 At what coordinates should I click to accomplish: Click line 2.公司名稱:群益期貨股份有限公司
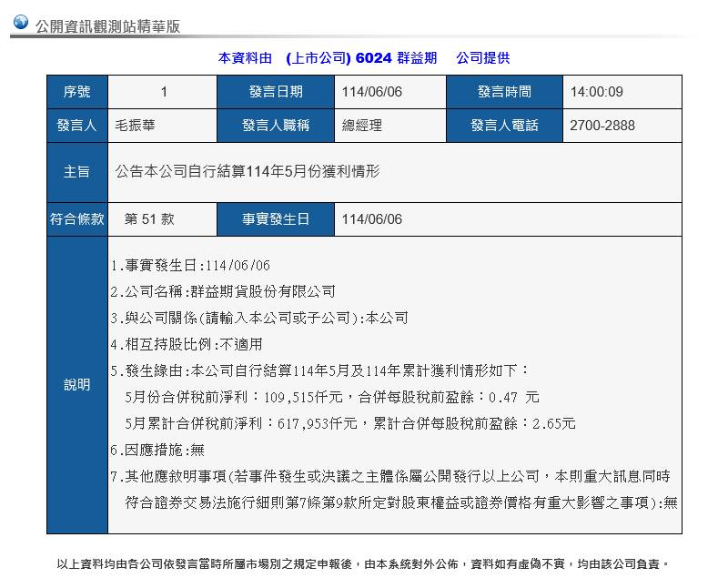(223, 292)
